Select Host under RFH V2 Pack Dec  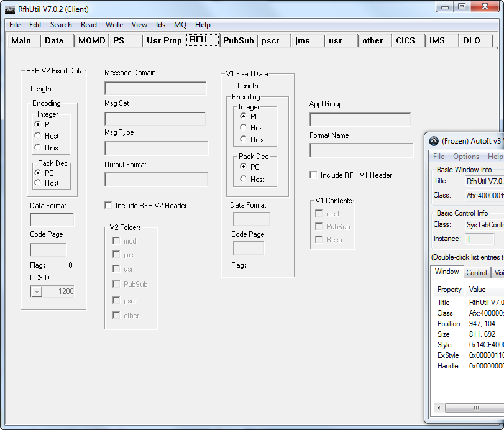click(38, 183)
